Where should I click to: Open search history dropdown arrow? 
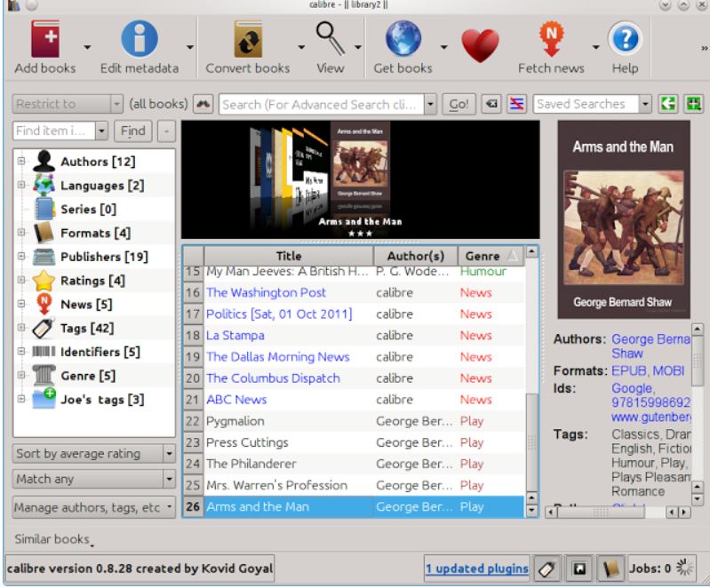(x=430, y=105)
